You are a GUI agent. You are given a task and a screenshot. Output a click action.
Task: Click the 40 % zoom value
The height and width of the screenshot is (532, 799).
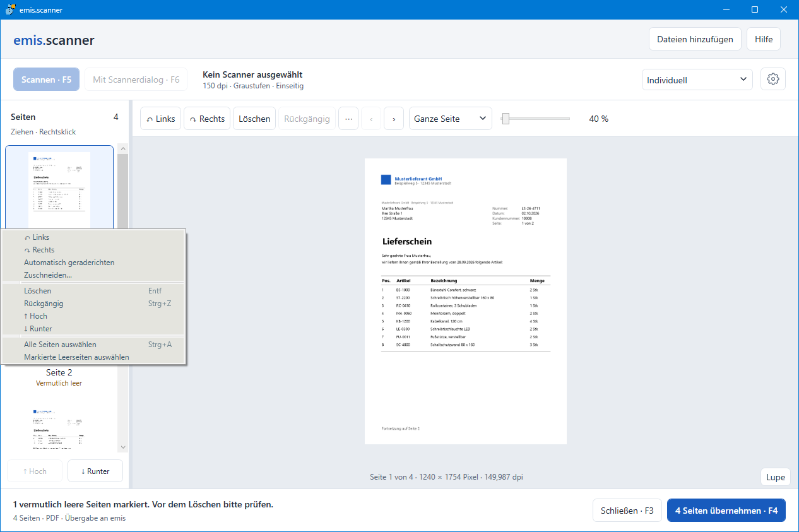coord(598,119)
